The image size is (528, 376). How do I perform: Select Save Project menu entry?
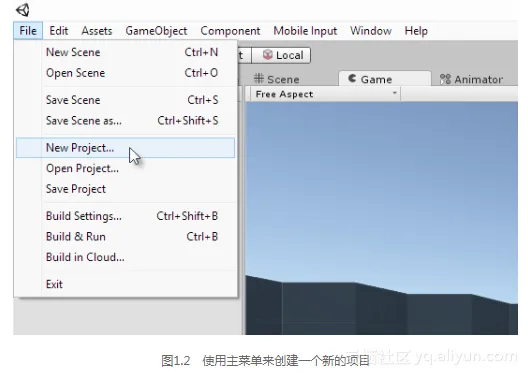click(126, 189)
